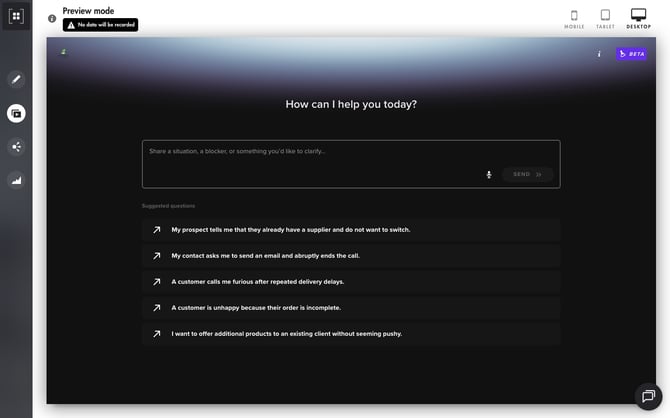This screenshot has width=670, height=418.
Task: Select suggestion about furious customer delivery delays
Action: click(x=351, y=282)
